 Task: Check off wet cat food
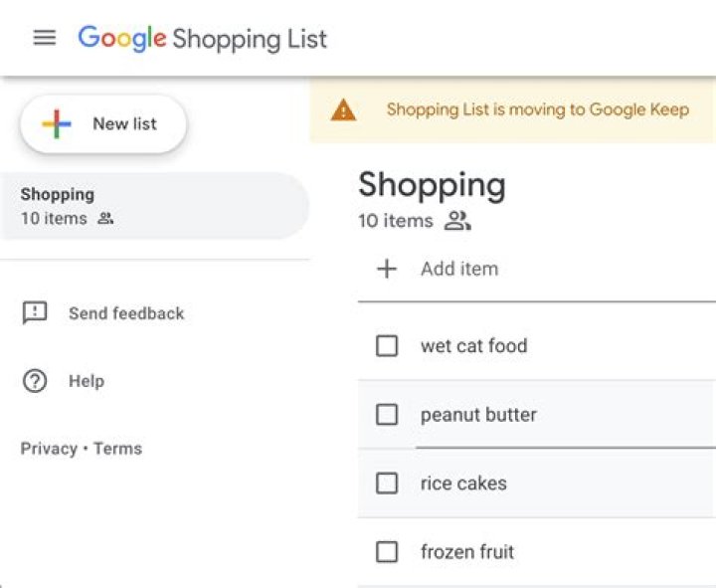tap(387, 346)
